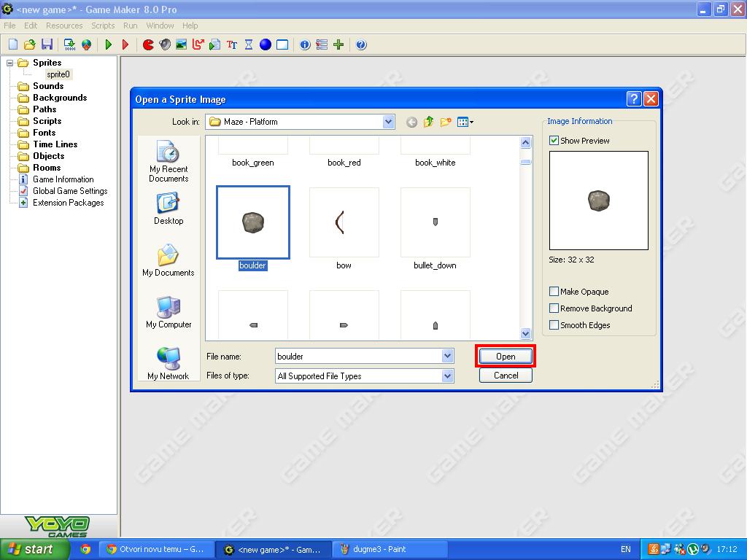This screenshot has width=747, height=560.
Task: Open the Edit menu
Action: point(31,26)
